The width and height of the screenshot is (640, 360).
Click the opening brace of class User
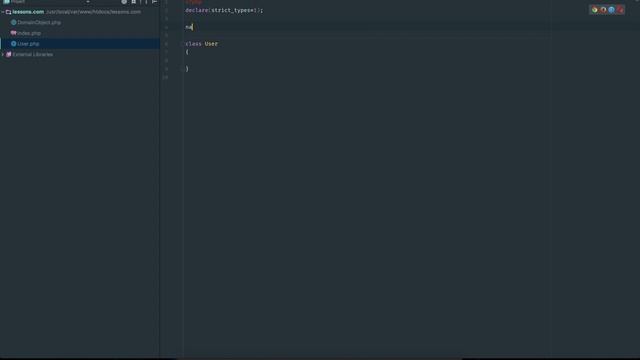point(187,52)
